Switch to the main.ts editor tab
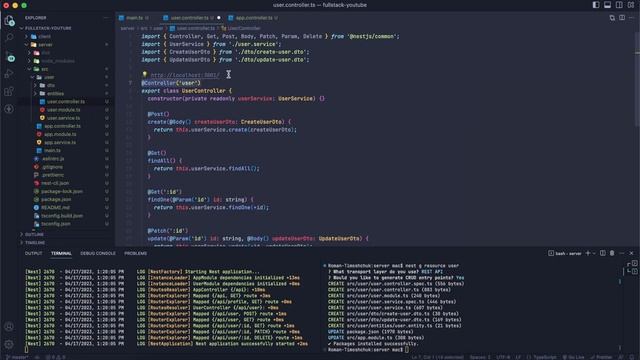The image size is (640, 360). pyautogui.click(x=135, y=18)
